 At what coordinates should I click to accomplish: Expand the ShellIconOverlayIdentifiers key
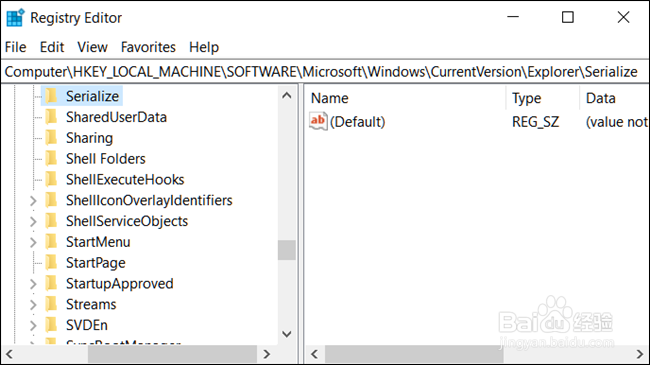pyautogui.click(x=33, y=201)
